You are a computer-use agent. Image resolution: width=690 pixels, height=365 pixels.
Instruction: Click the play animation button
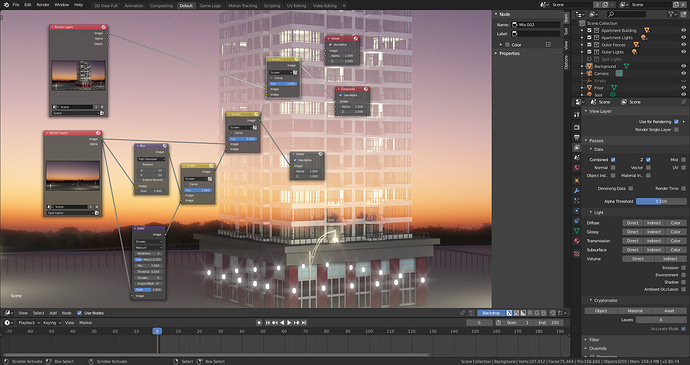289,323
